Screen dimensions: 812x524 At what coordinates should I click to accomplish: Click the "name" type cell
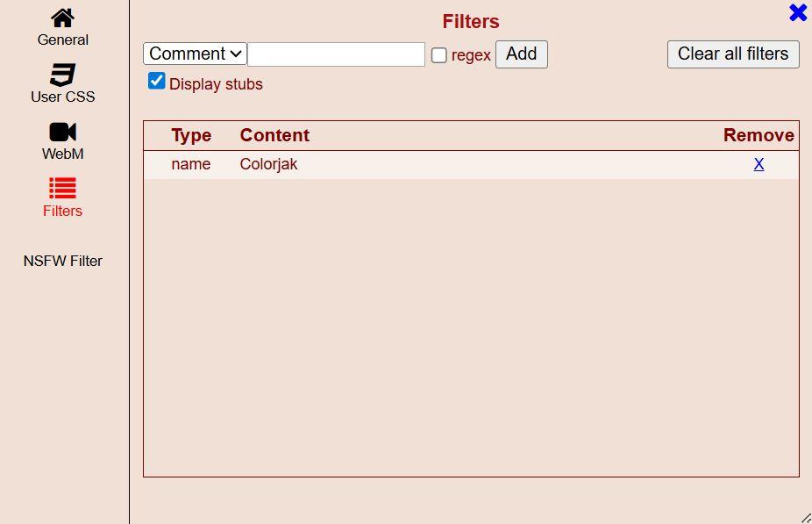(191, 164)
